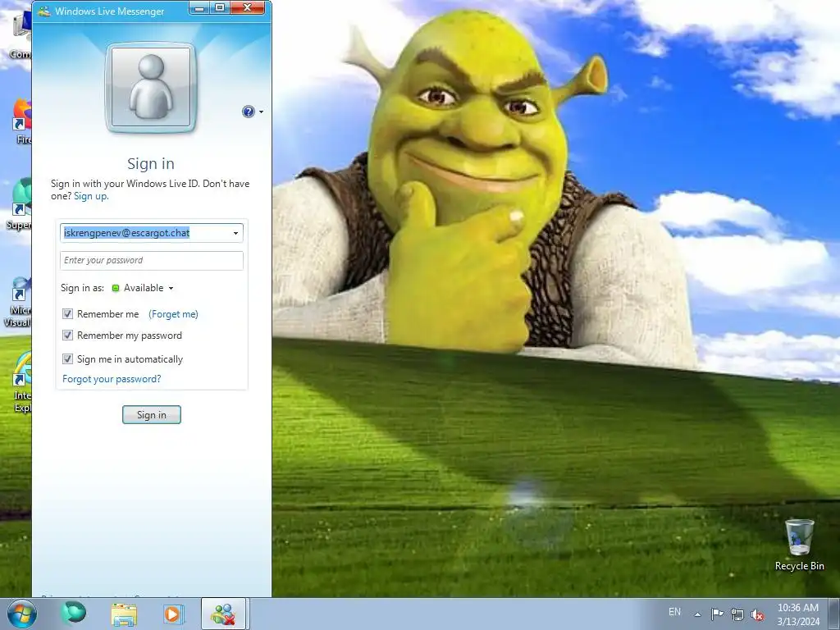Open the clock showing 10:36 AM
This screenshot has width=840, height=630.
click(x=797, y=614)
